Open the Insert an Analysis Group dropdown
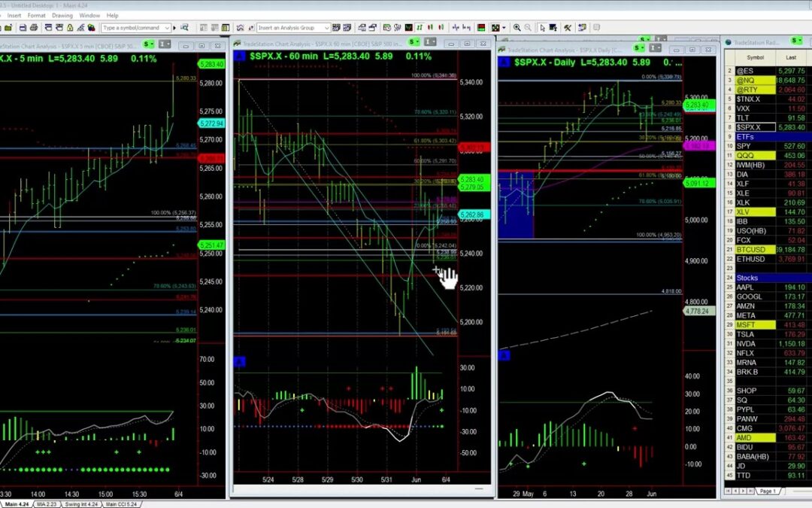This screenshot has width=812, height=508. (294, 28)
